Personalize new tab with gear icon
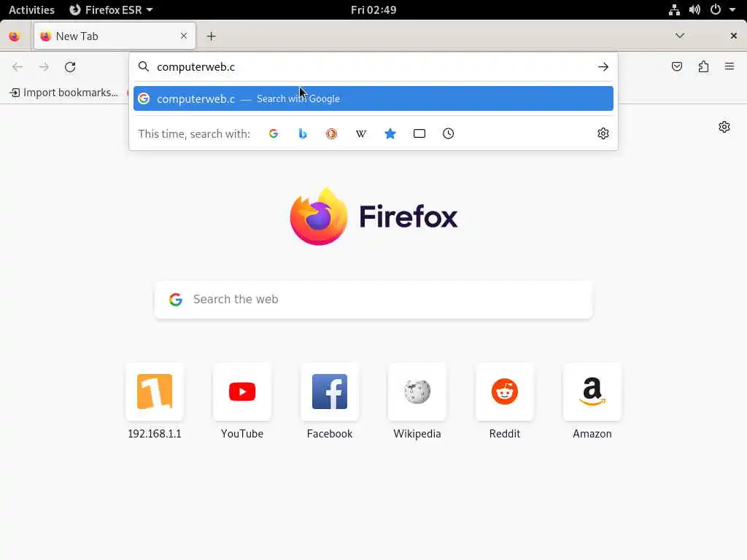This screenshot has width=747, height=560. (724, 127)
